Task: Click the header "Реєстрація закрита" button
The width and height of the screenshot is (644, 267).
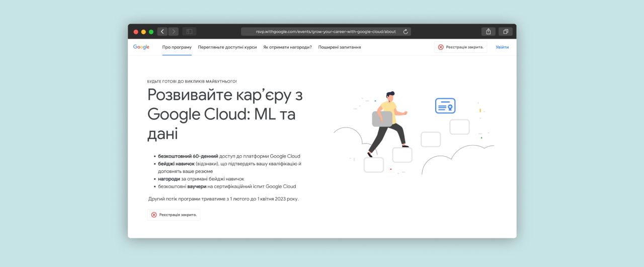Action: pos(461,47)
